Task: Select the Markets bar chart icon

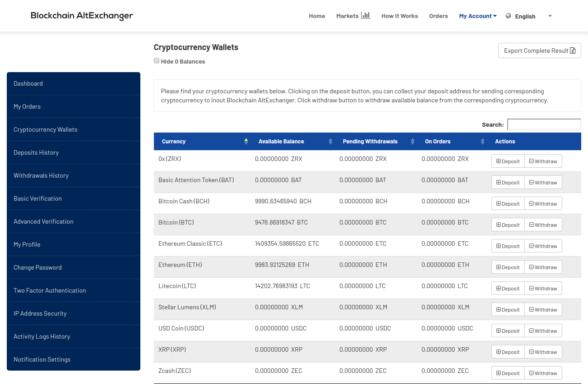Action: (x=366, y=15)
